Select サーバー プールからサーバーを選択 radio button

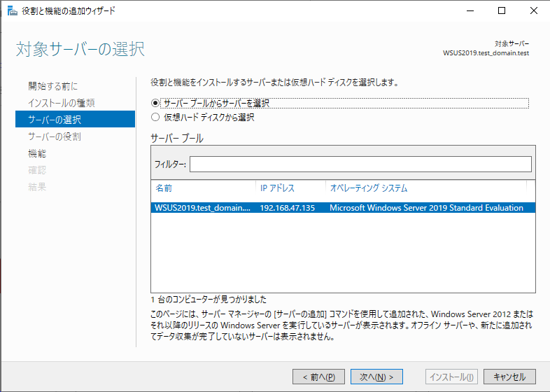pos(155,103)
